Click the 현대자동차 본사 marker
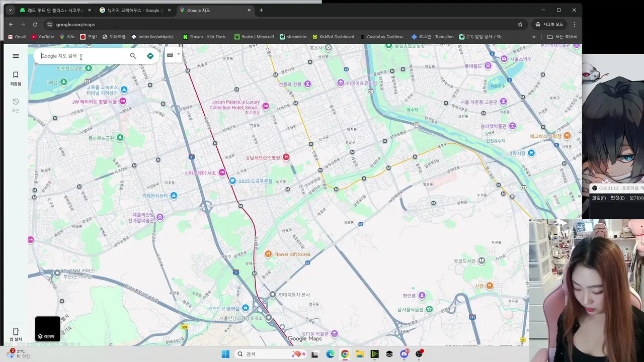 click(x=273, y=295)
